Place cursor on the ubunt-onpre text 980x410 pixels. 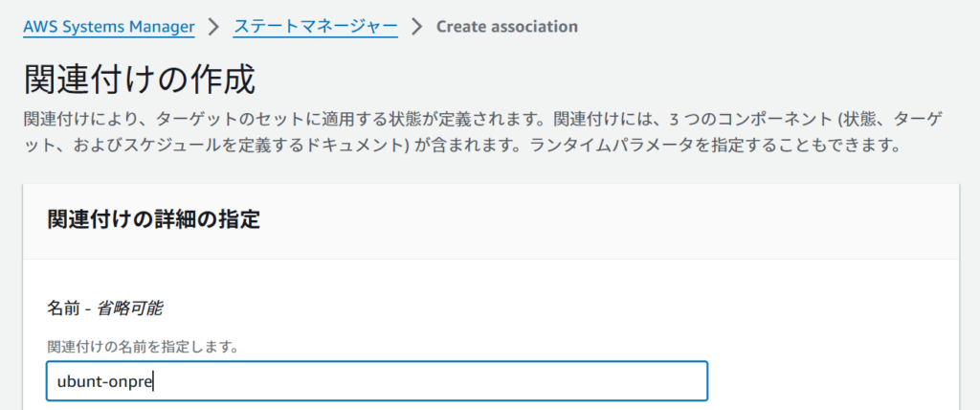(x=104, y=381)
